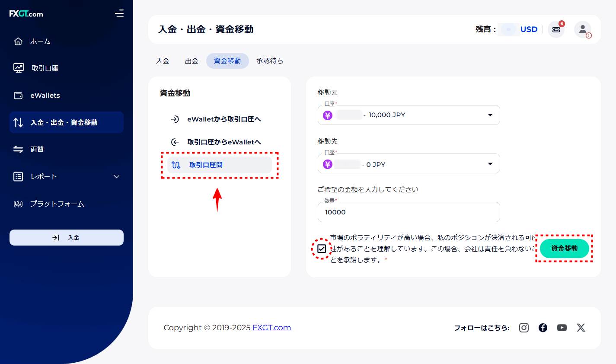Open the 移動先 account dropdown arrow
This screenshot has width=616, height=364.
(490, 164)
